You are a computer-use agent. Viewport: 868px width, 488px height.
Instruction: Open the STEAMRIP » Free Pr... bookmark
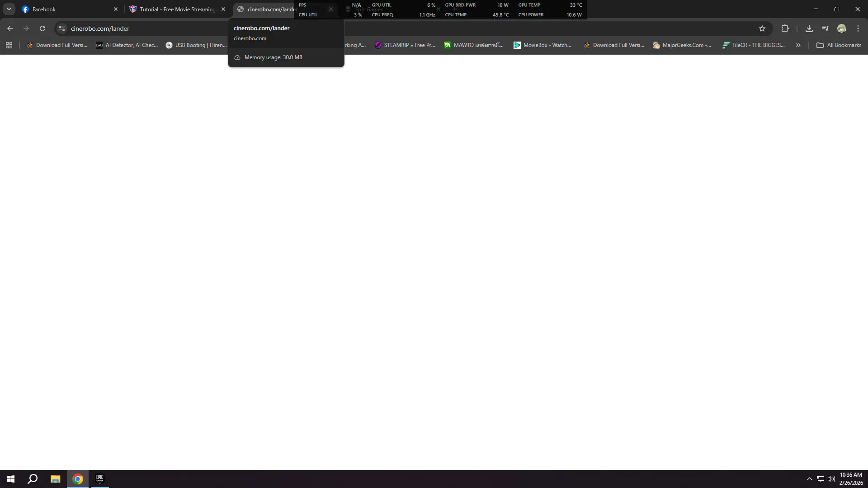[405, 45]
